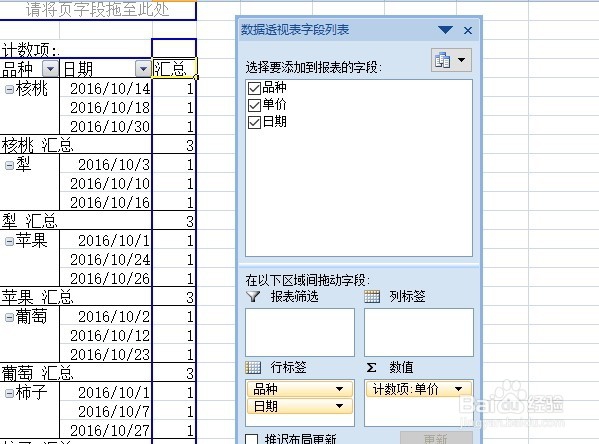
Task: Click the 数据透视表字段列表 panel title
Action: pos(295,29)
